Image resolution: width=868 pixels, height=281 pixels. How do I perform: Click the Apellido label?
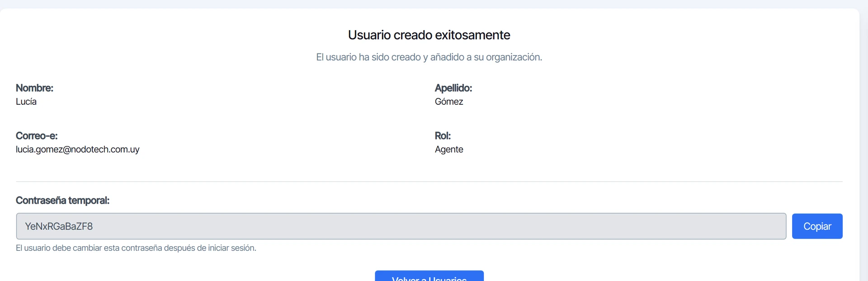453,88
